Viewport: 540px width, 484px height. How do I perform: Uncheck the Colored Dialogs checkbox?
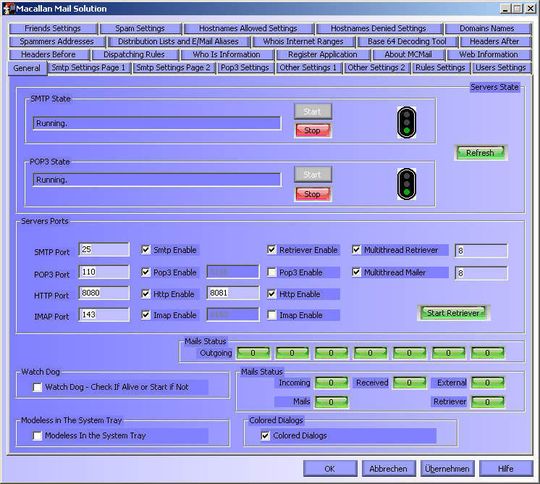265,436
